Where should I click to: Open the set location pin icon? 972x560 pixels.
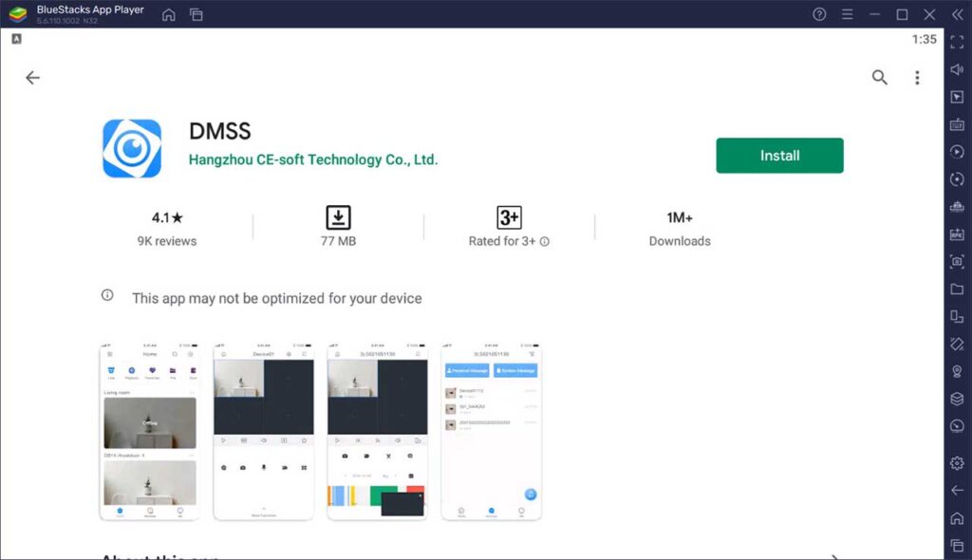pyautogui.click(x=957, y=371)
